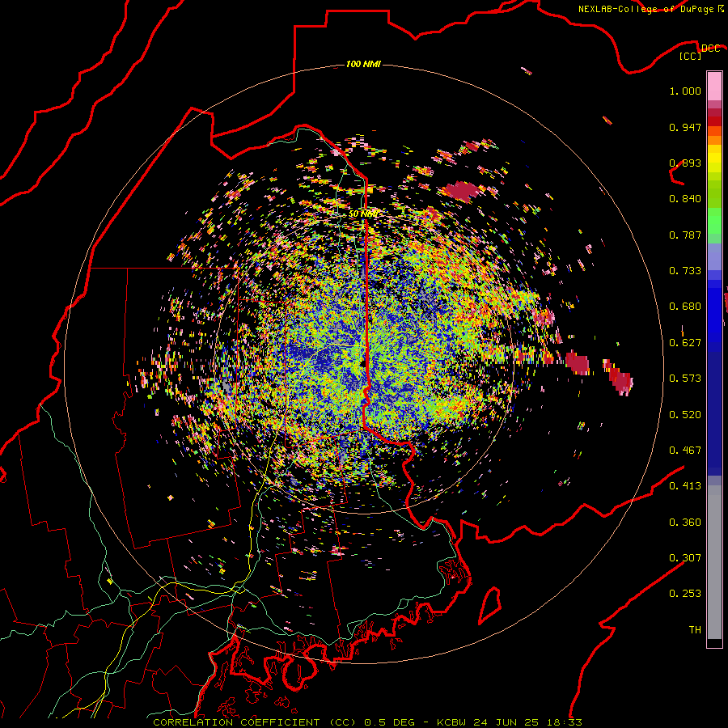Select the 0.467 scale value
The width and height of the screenshot is (728, 728).
point(685,451)
